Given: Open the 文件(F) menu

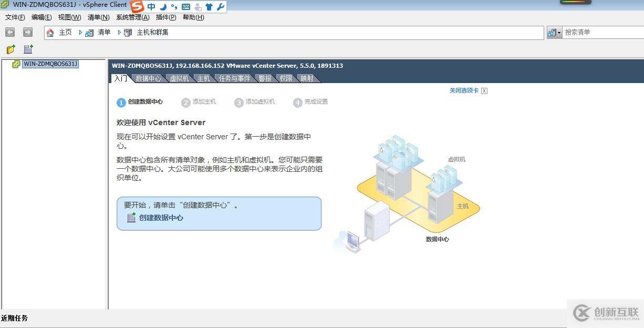Looking at the screenshot, I should pos(15,17).
